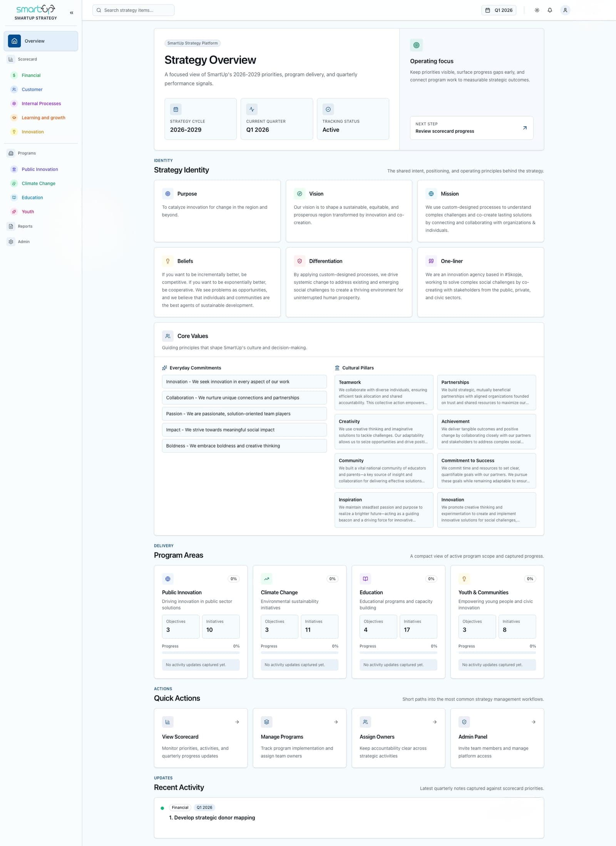Screen dimensions: 616x846
Task: Click the Public Innovation progress bar
Action: (x=201, y=652)
